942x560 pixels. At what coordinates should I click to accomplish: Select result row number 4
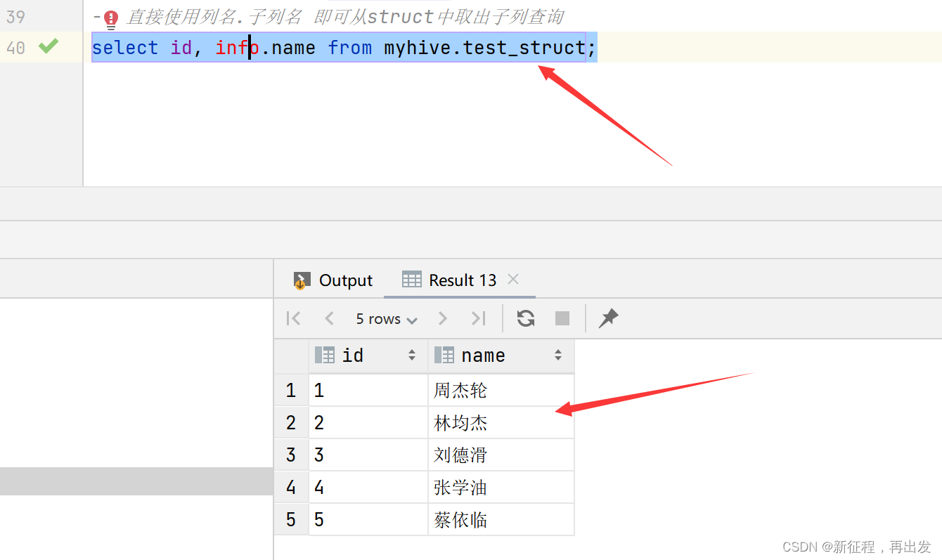pos(291,487)
